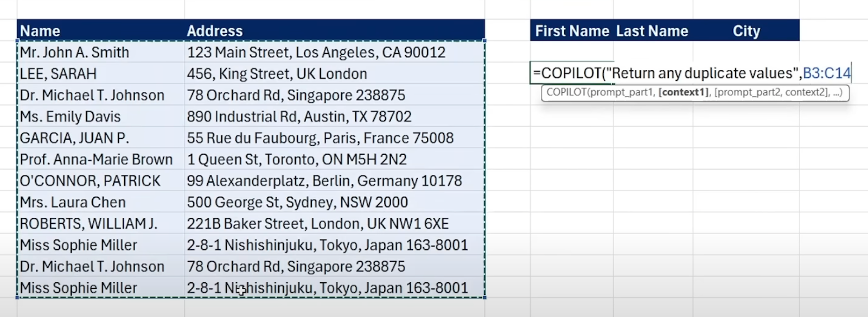Select cell O'CONNOR, PATRICK

click(x=100, y=181)
